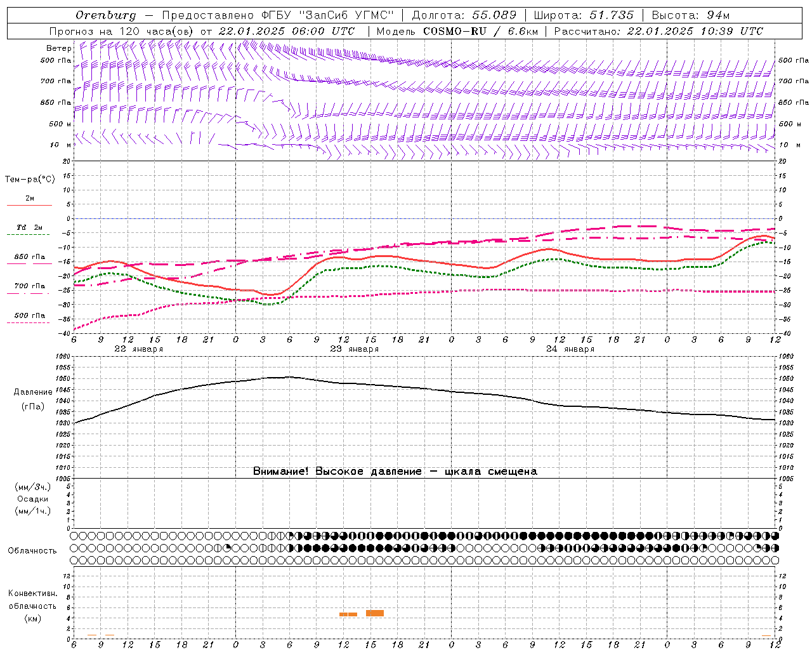Click the Orenburg station title
The height and width of the screenshot is (650, 812).
(105, 15)
